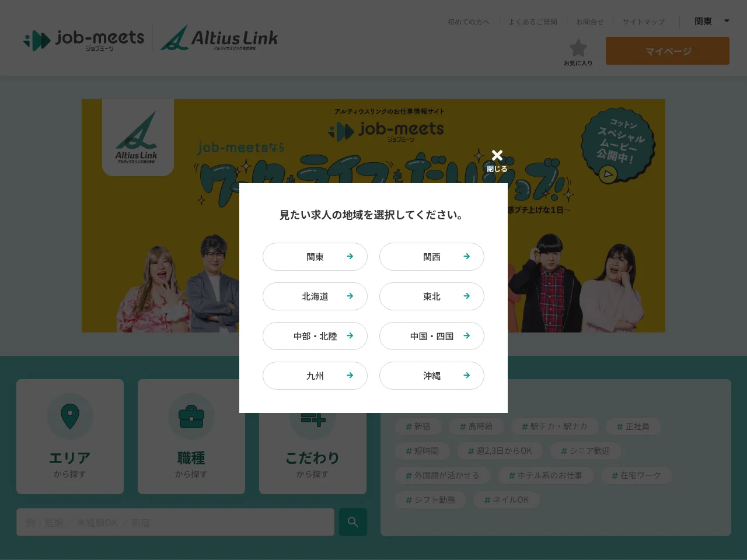Open the よくあるご質問 link
This screenshot has width=747, height=560.
(532, 22)
